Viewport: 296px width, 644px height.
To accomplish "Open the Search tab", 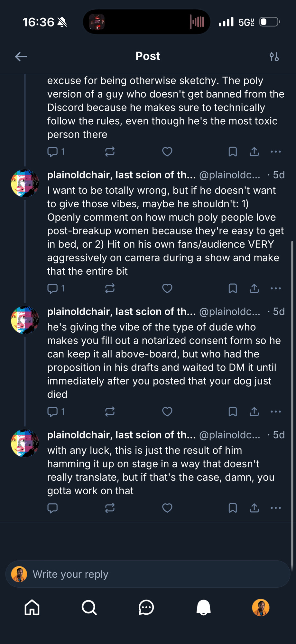I will (x=89, y=608).
